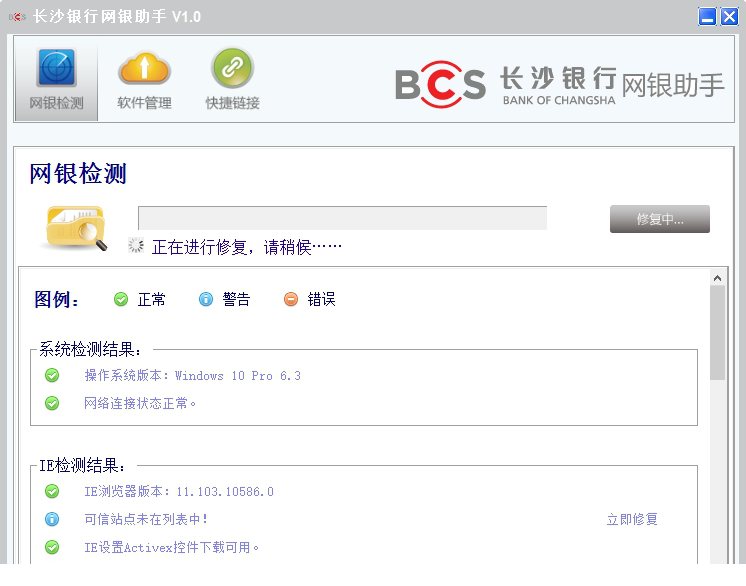Click the BCS 长沙银行 logo
Viewport: 746px width, 586px height.
point(506,85)
